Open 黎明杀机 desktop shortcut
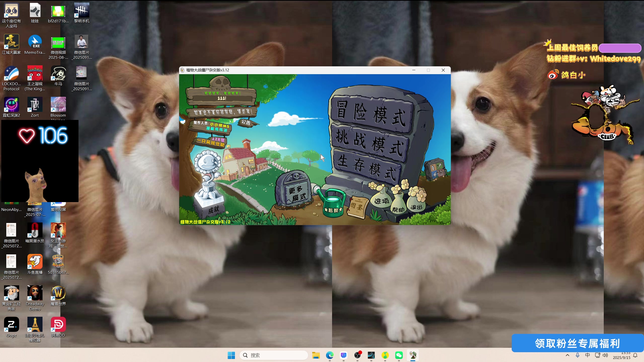 click(x=82, y=13)
